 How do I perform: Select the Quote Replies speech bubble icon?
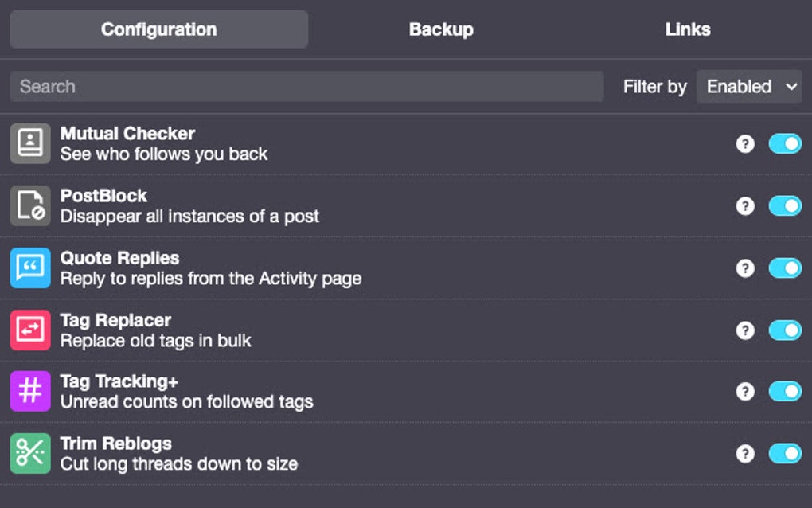[29, 267]
